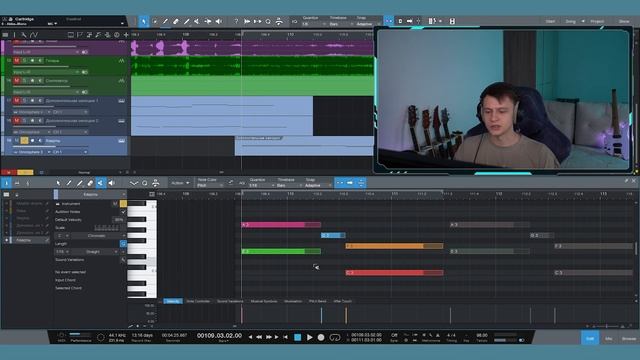Click the Play button in the transport
Screen dimensions: 640x360
[x=309, y=337]
